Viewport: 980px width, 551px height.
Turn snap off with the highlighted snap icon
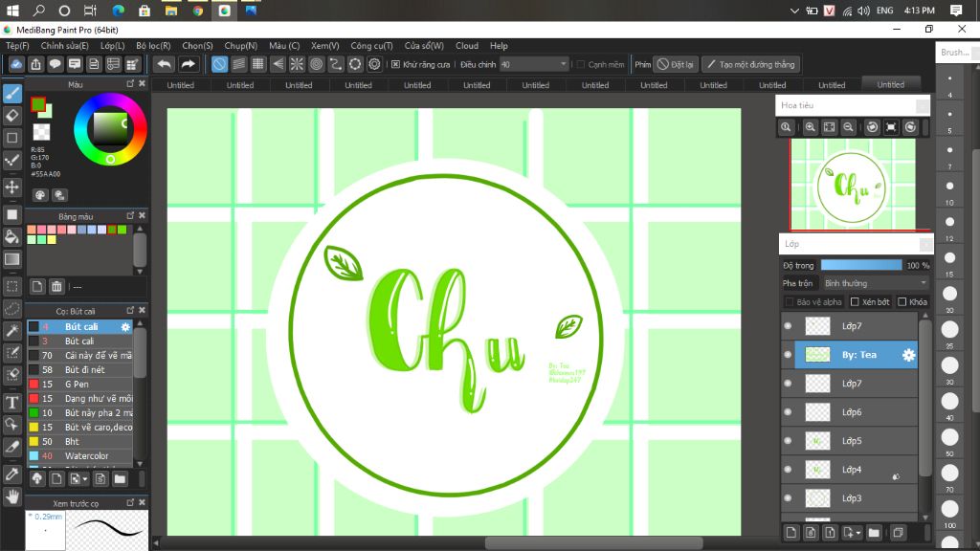(219, 64)
